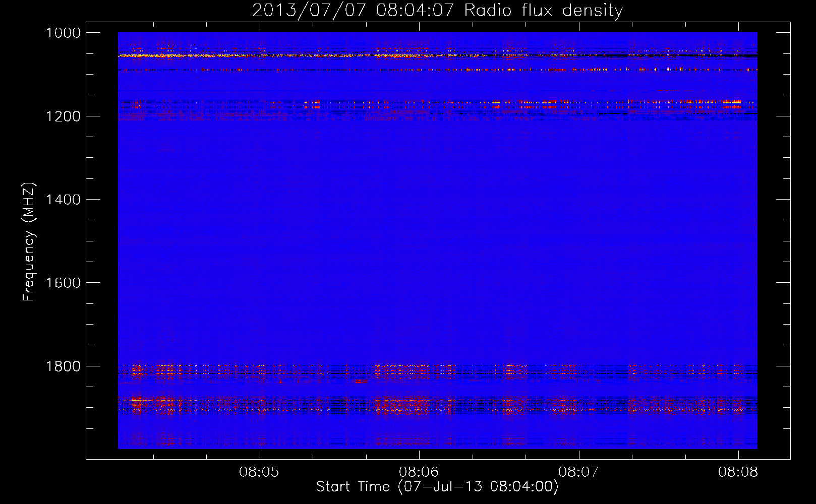Viewport: 816px width, 504px height.
Task: Click the 1800 MHz frequency axis label
Action: (x=64, y=366)
